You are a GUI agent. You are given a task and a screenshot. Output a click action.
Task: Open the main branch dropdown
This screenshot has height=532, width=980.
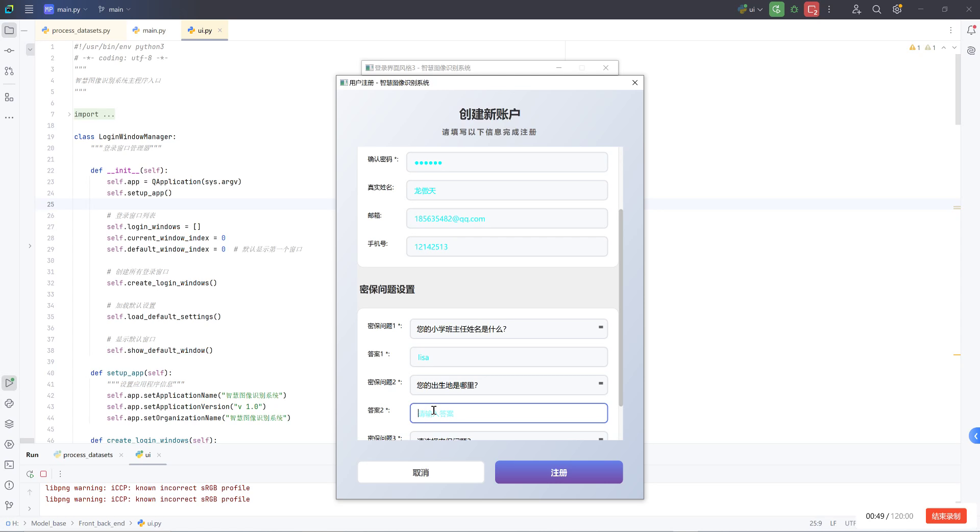pos(113,9)
